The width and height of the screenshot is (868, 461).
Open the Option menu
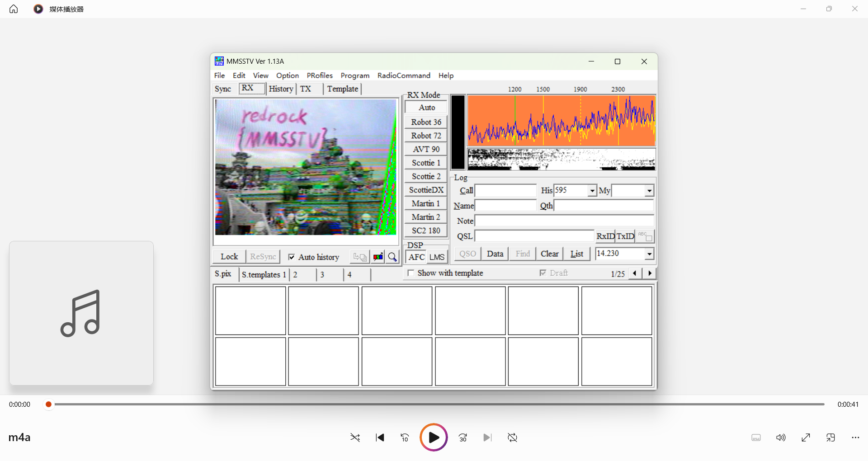[288, 75]
